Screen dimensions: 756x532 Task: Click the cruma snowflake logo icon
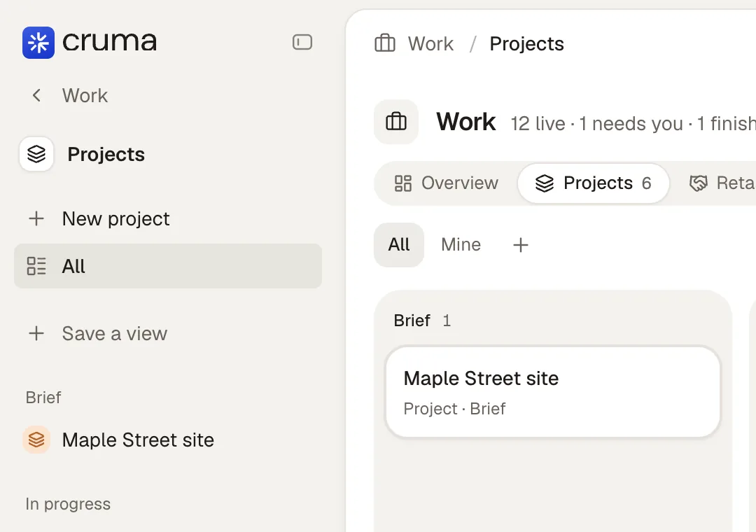tap(38, 43)
